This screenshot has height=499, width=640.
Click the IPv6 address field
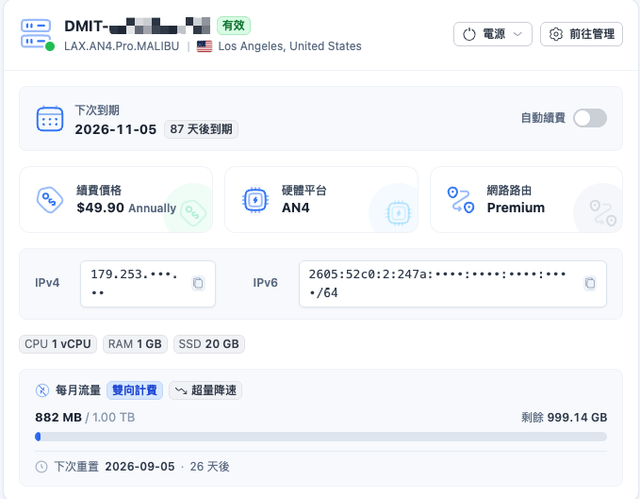coord(453,284)
